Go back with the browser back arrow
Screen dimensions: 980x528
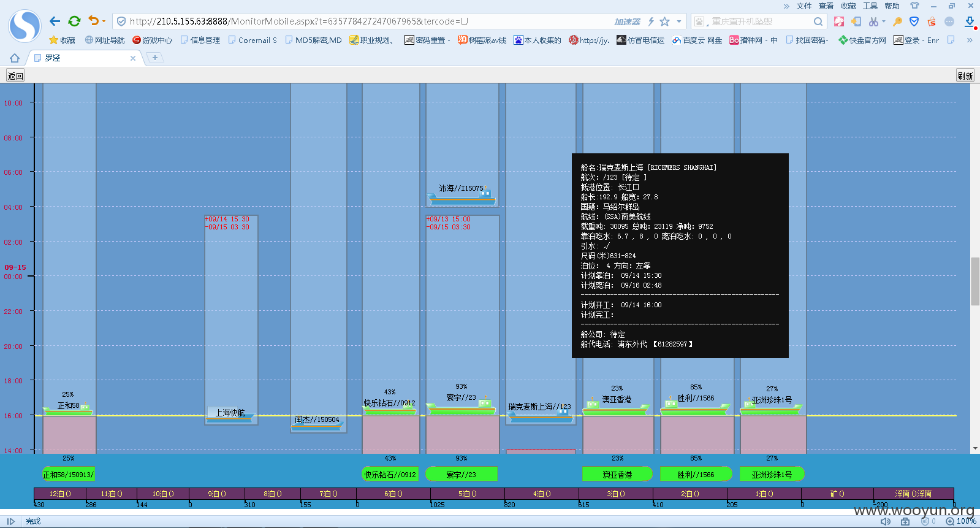55,21
